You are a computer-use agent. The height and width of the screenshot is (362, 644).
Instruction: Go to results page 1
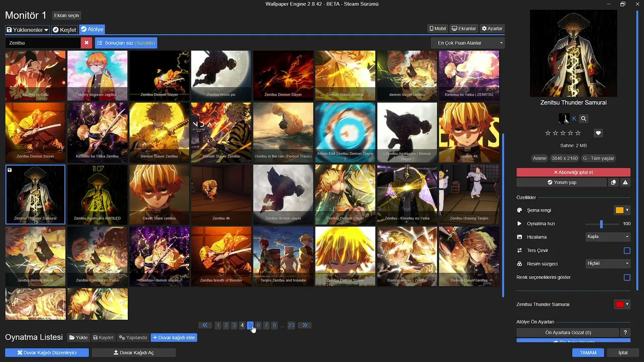(x=218, y=325)
